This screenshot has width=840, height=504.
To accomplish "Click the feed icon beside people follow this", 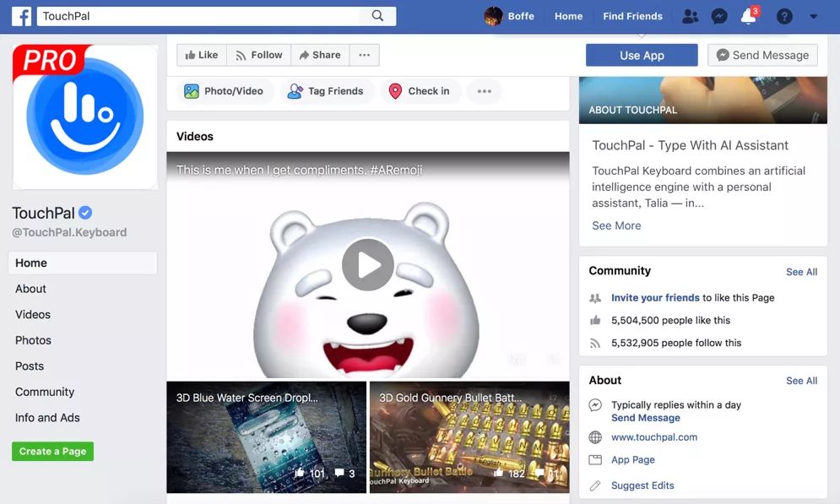I will pyautogui.click(x=595, y=343).
